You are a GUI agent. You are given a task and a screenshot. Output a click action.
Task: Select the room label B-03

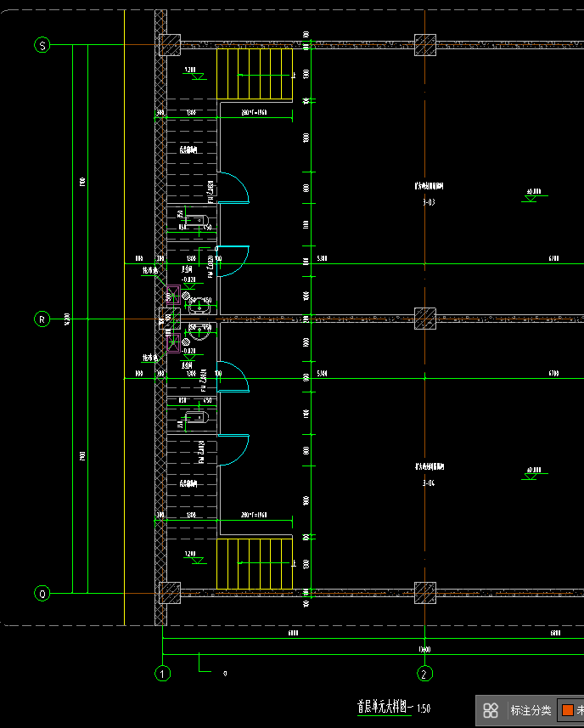[429, 202]
